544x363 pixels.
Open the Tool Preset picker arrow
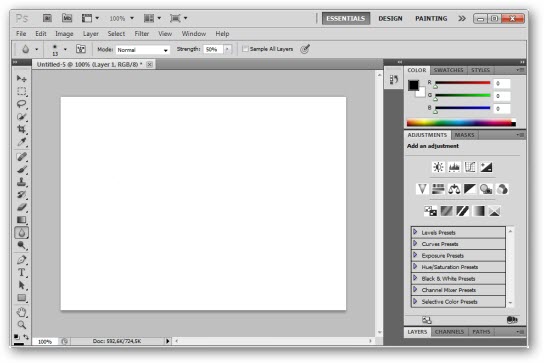point(36,49)
